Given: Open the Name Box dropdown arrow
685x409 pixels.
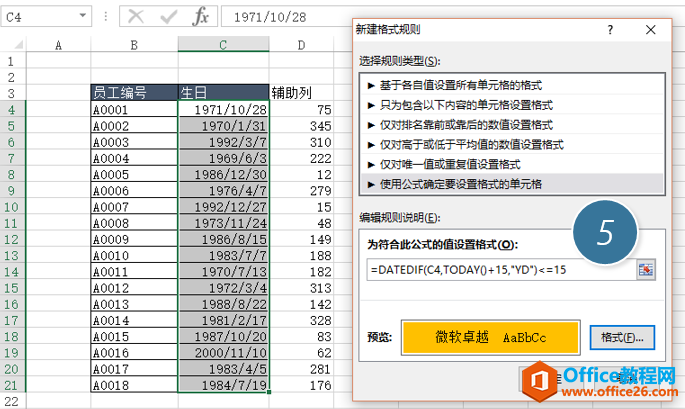Looking at the screenshot, I should coord(82,16).
